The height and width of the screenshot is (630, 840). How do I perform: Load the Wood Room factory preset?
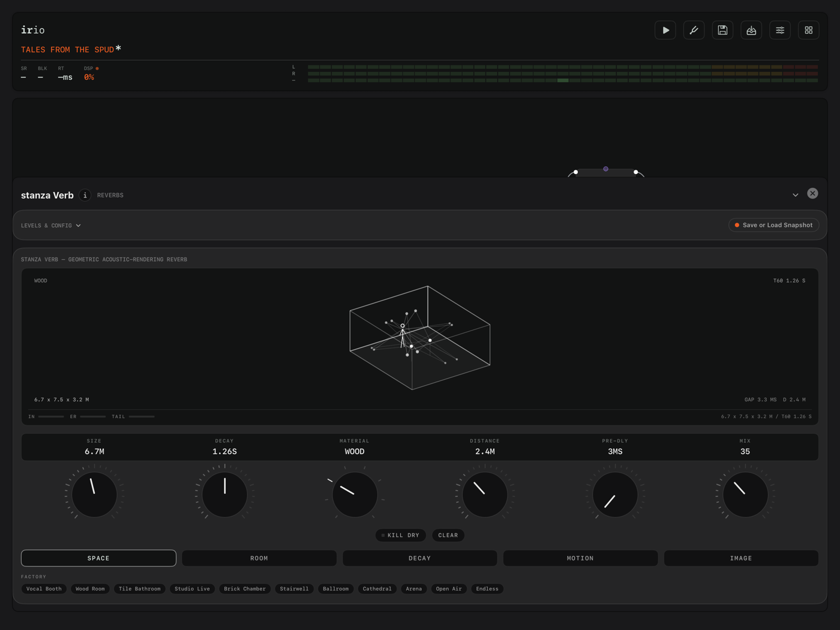[x=90, y=589]
